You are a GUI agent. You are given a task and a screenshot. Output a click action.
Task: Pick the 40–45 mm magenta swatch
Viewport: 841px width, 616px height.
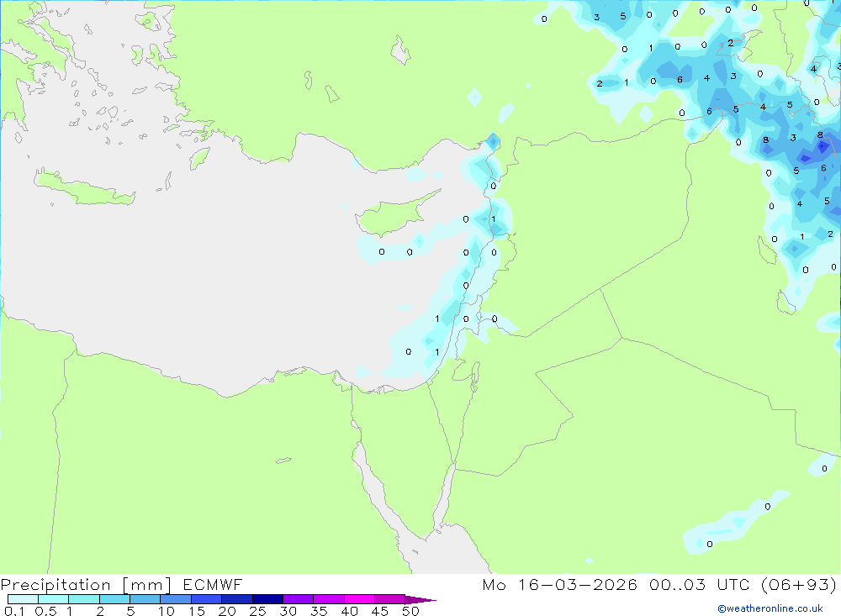[359, 599]
